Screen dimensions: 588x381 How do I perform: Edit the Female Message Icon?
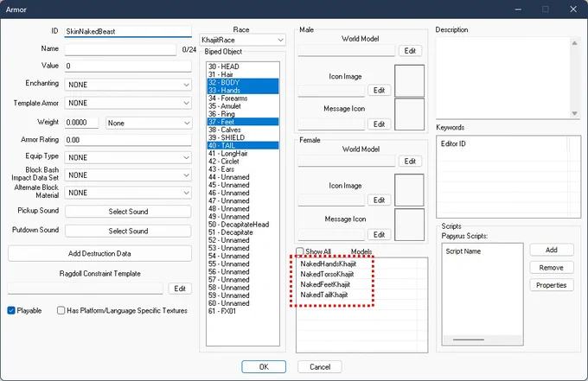click(379, 234)
